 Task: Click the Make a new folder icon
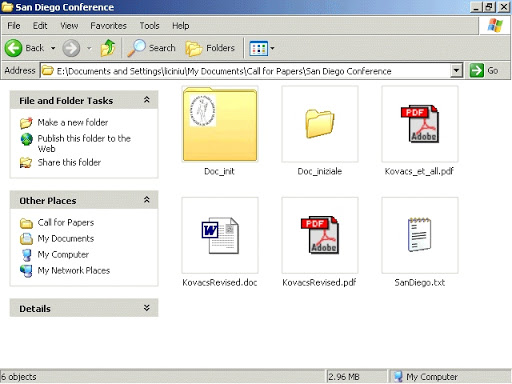click(26, 123)
